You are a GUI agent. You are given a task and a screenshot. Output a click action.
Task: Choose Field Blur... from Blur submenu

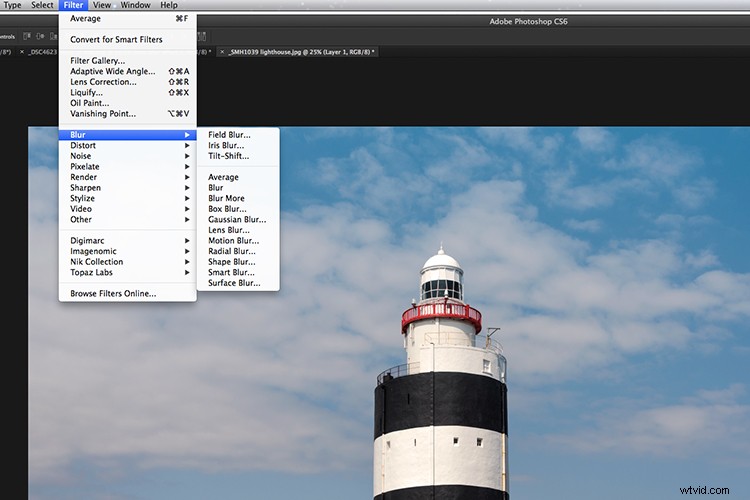coord(238,135)
